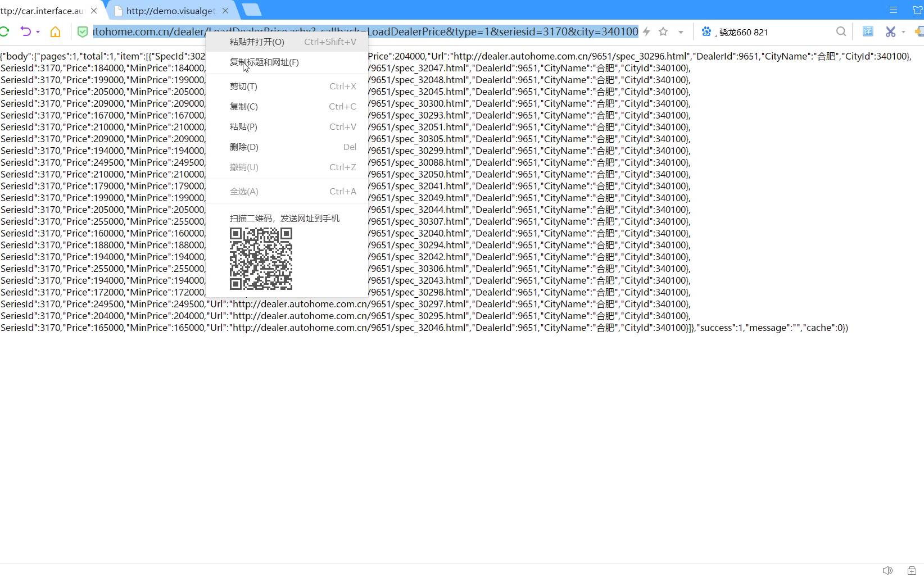The height and width of the screenshot is (577, 924).
Task: Click the lock icon at bottom-right status bar
Action: click(912, 570)
